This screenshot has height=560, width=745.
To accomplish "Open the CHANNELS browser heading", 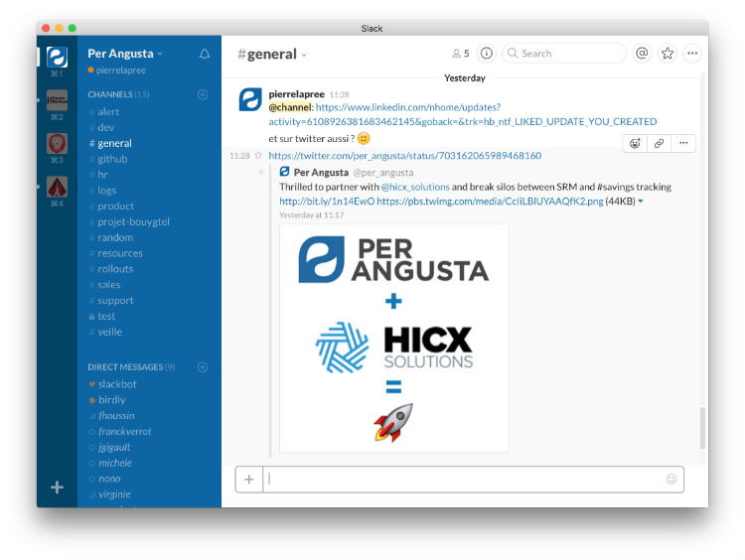I will (x=118, y=94).
